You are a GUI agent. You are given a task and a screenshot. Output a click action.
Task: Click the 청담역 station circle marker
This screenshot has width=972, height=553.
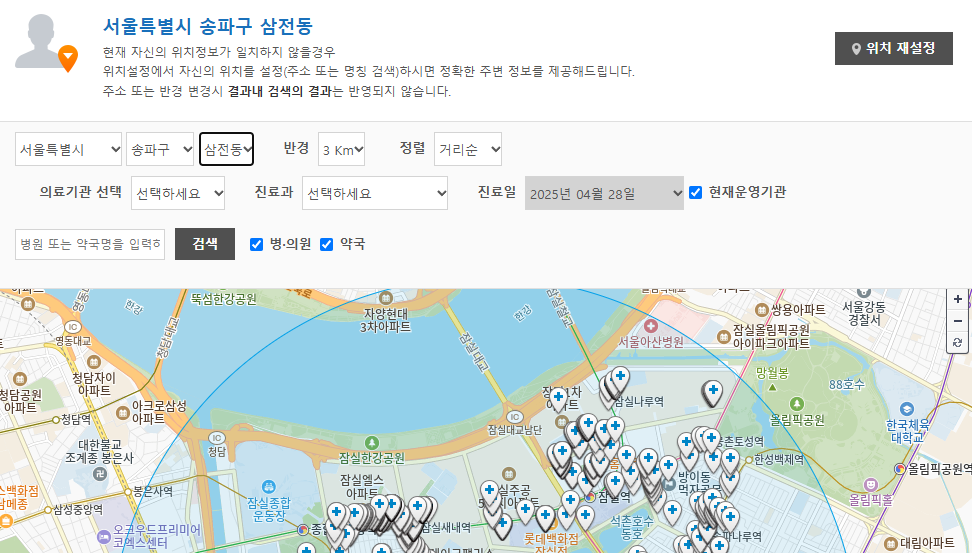tap(55, 420)
